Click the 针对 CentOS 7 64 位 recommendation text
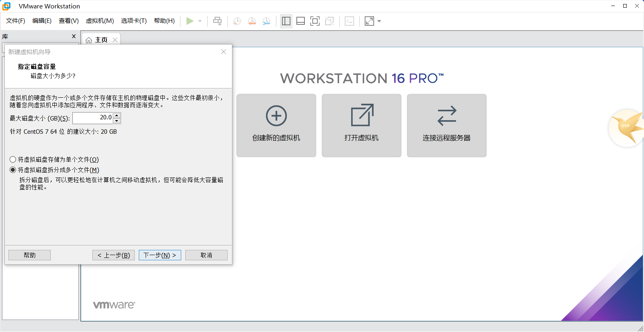644x332 pixels. click(64, 131)
